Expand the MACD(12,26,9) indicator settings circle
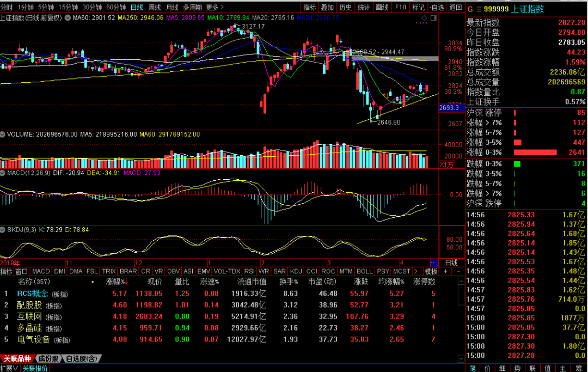 coord(3,173)
